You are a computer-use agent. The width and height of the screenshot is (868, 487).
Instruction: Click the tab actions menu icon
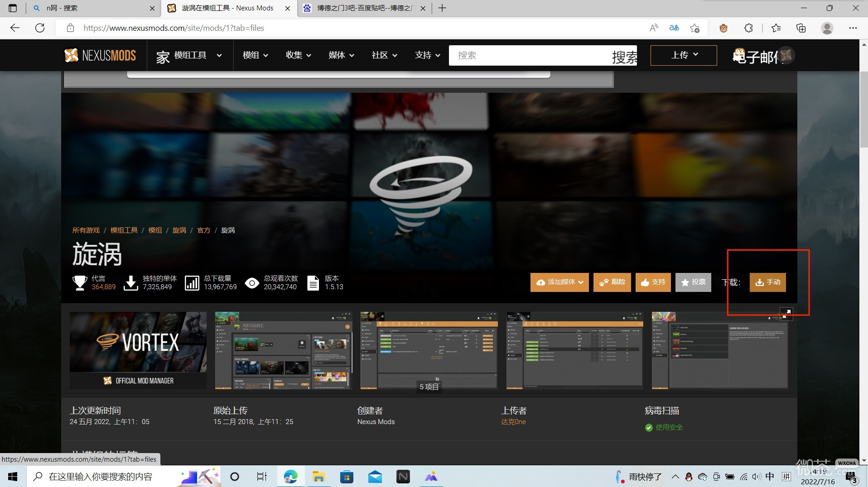click(x=13, y=8)
